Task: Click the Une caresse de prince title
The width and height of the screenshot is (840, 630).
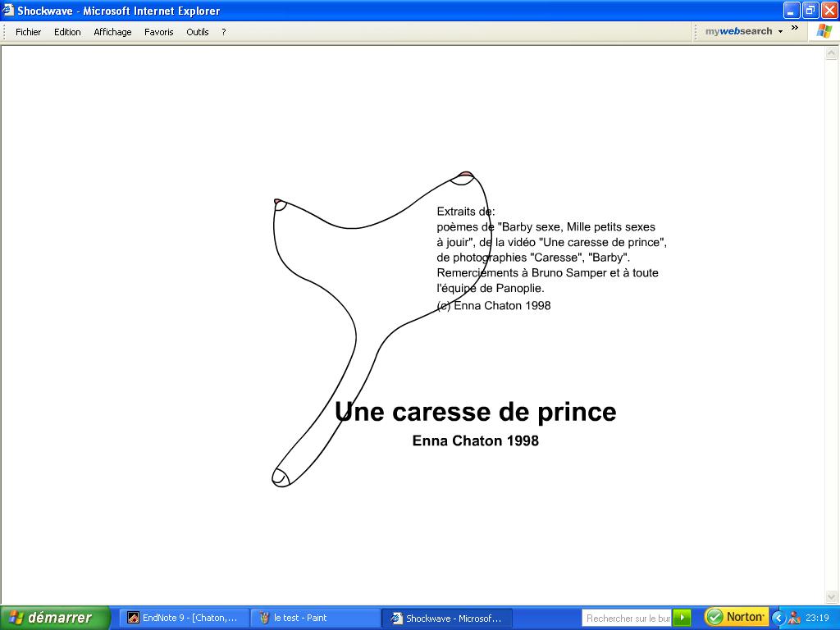Action: point(475,412)
